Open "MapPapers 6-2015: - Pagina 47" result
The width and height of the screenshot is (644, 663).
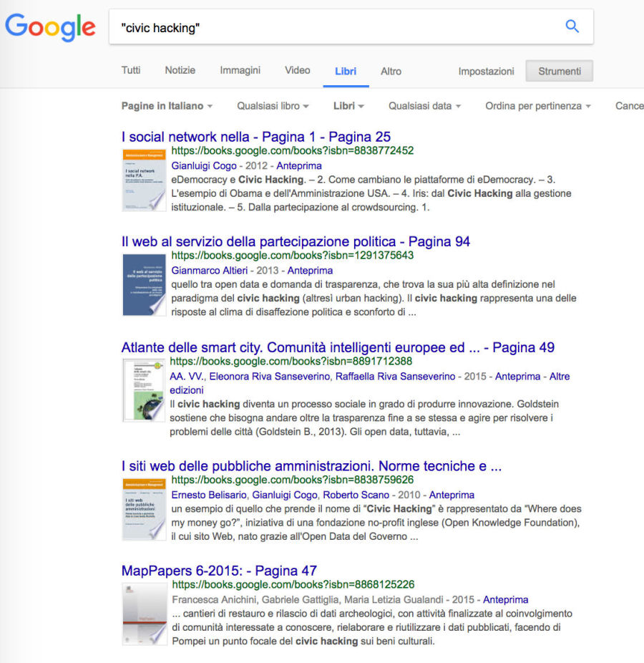(219, 571)
